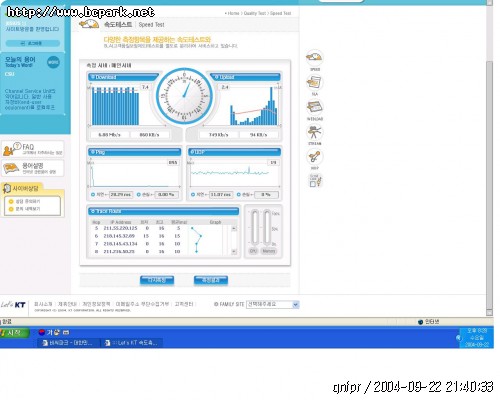Viewport: 500px width, 400px height.
Task: Click the system tray clock
Action: tap(477, 337)
